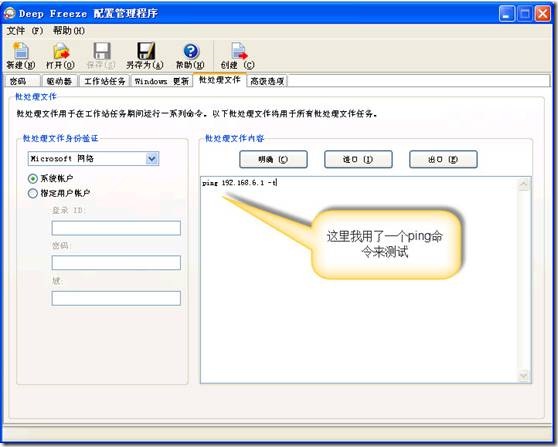Minimize the Deep Freeze window

[x=506, y=14]
